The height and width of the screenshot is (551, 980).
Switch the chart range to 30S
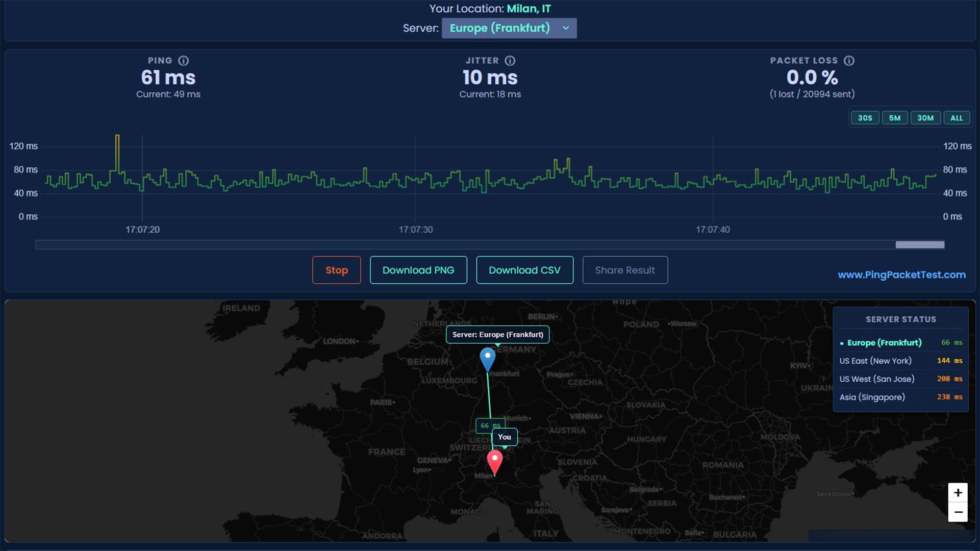[x=865, y=117]
